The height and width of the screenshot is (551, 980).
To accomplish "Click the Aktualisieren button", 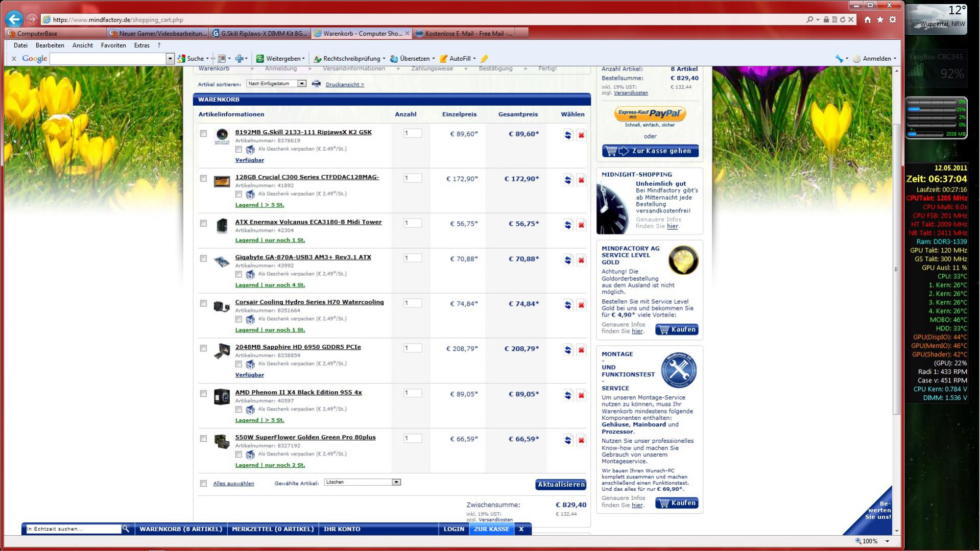I will click(561, 485).
